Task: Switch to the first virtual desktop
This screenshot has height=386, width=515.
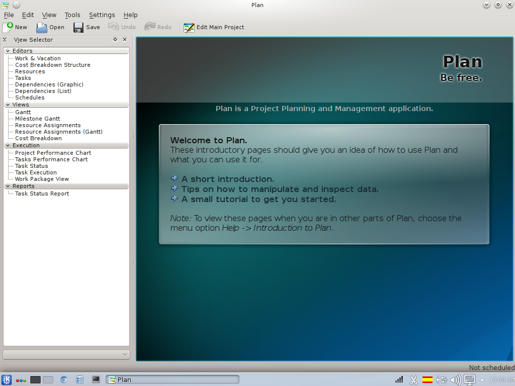Action: pos(35,380)
